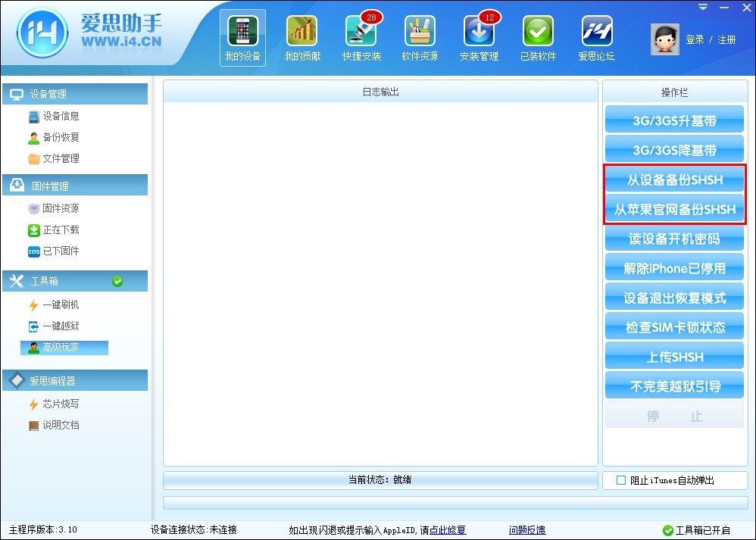The width and height of the screenshot is (756, 540).
Task: Open 已装软件 green checkmark icon
Action: click(538, 38)
